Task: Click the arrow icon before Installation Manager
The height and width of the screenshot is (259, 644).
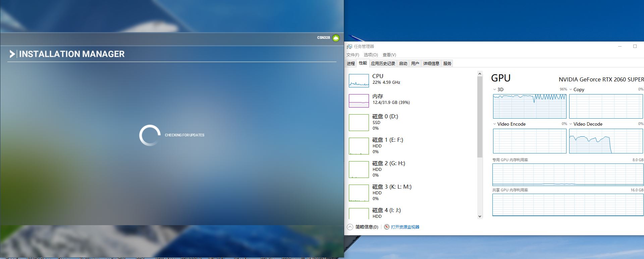Action: tap(12, 54)
